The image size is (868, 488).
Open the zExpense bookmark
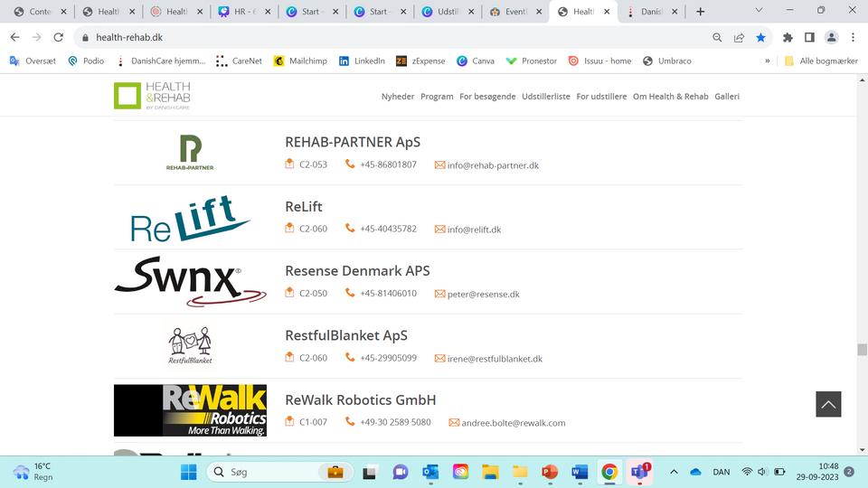[420, 61]
